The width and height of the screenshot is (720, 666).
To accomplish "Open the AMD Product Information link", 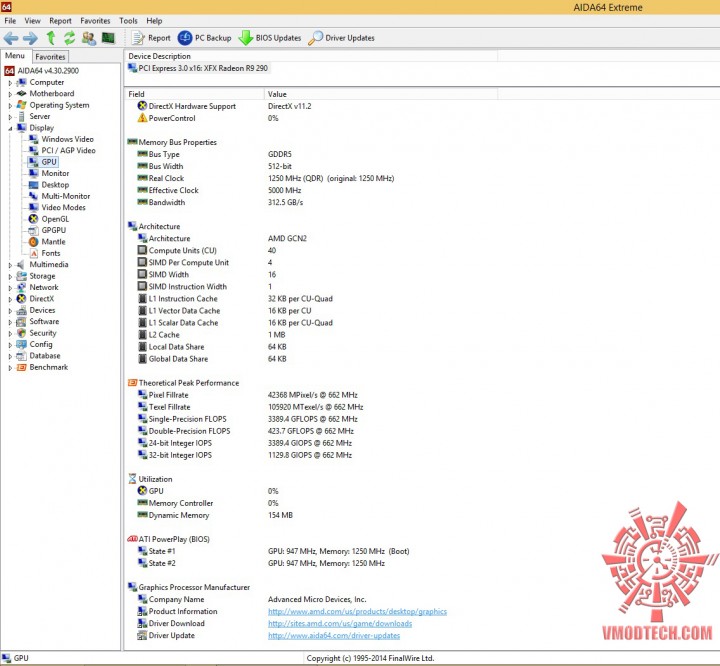I will pos(357,612).
